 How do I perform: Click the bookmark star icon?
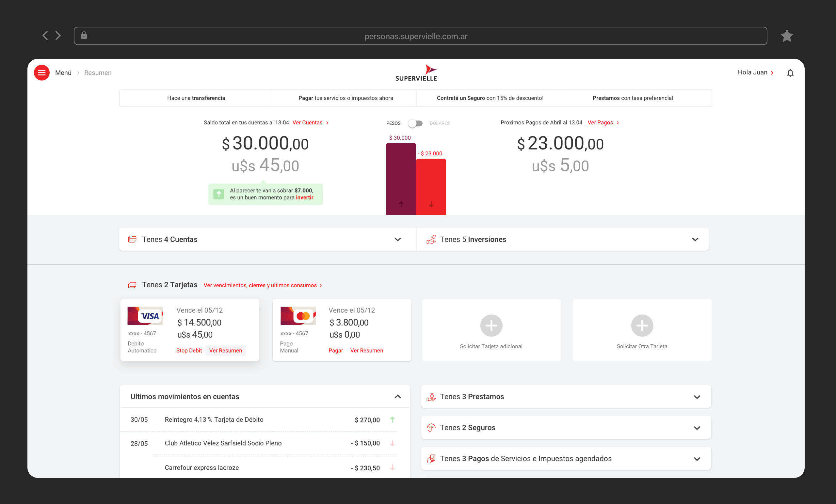787,36
